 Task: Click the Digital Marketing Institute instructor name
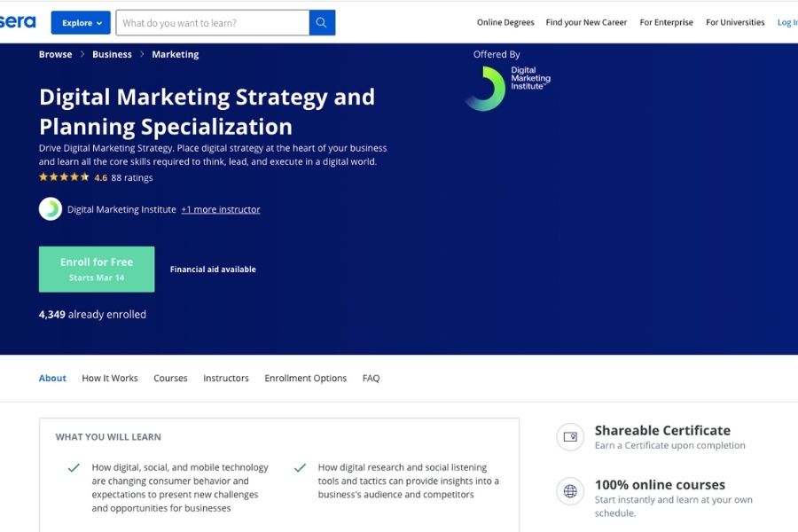(121, 209)
